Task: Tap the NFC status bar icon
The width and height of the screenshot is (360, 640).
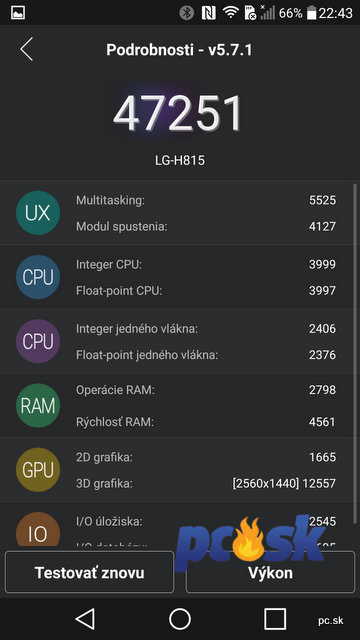Action: (209, 13)
